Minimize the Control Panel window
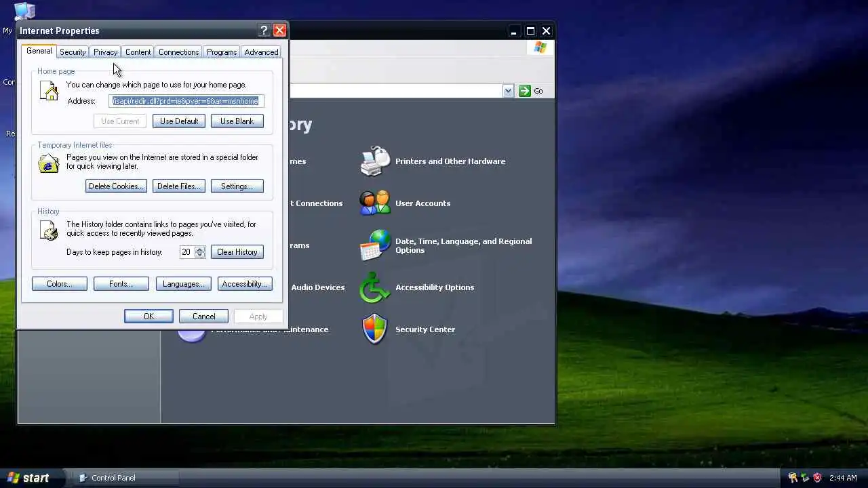This screenshot has height=488, width=868. coord(514,31)
